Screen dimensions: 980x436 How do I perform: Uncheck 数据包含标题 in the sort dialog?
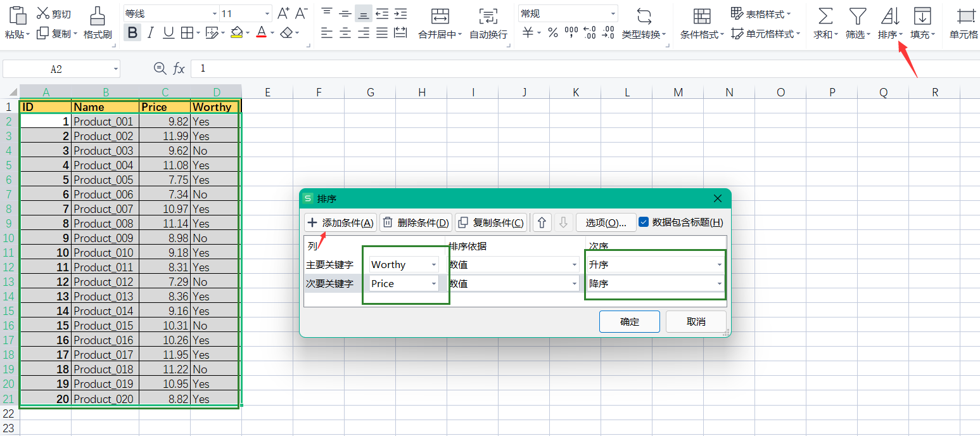(x=644, y=222)
